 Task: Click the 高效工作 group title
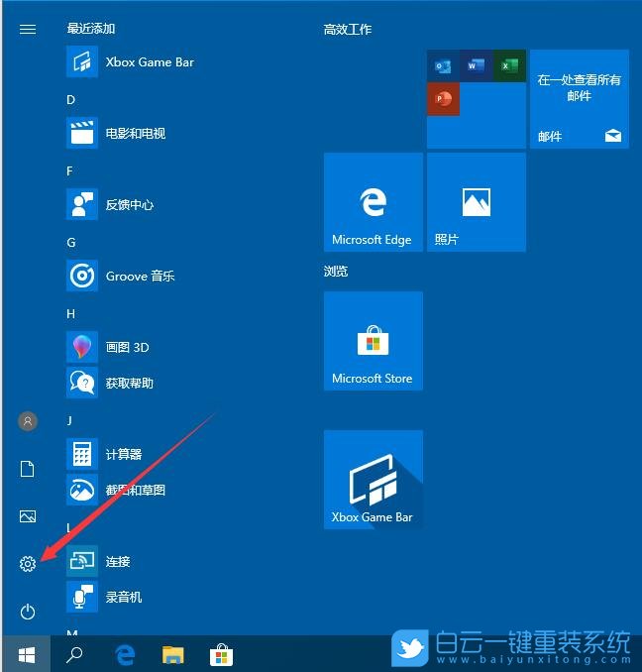[x=348, y=29]
